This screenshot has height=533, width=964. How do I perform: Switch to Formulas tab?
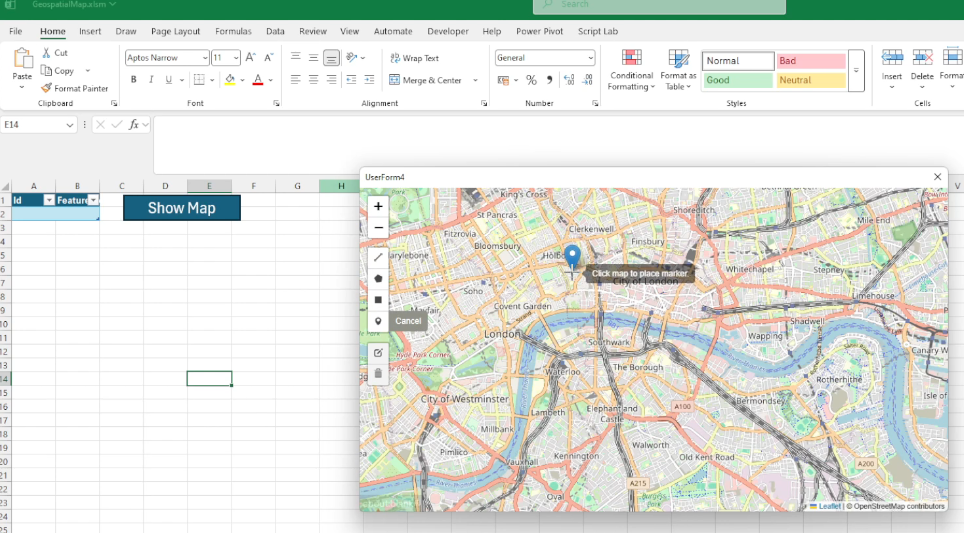[x=233, y=31]
